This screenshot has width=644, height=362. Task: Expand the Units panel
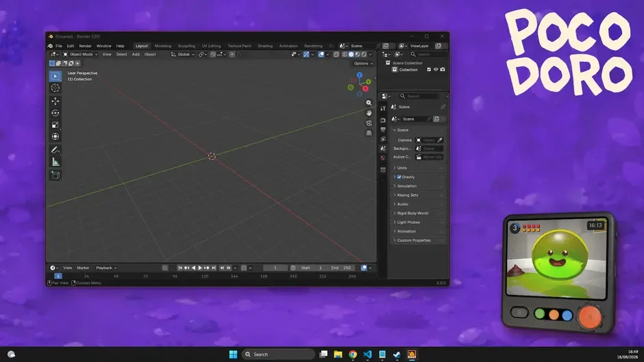tap(418, 168)
